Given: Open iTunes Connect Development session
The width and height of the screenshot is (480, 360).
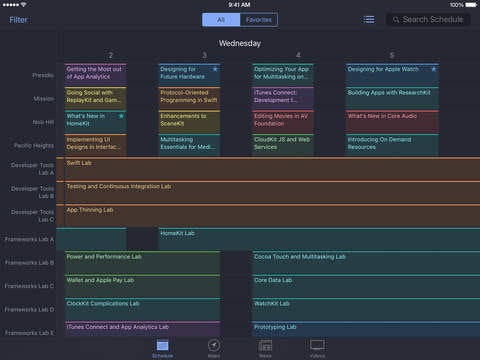Looking at the screenshot, I should [x=283, y=98].
